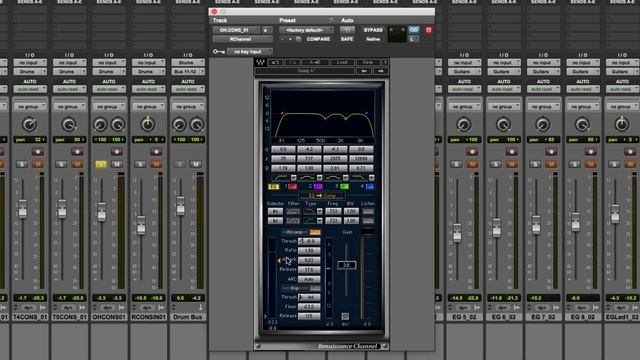Click the ARC Auto button in compressor
This screenshot has width=640, height=360.
pyautogui.click(x=309, y=279)
